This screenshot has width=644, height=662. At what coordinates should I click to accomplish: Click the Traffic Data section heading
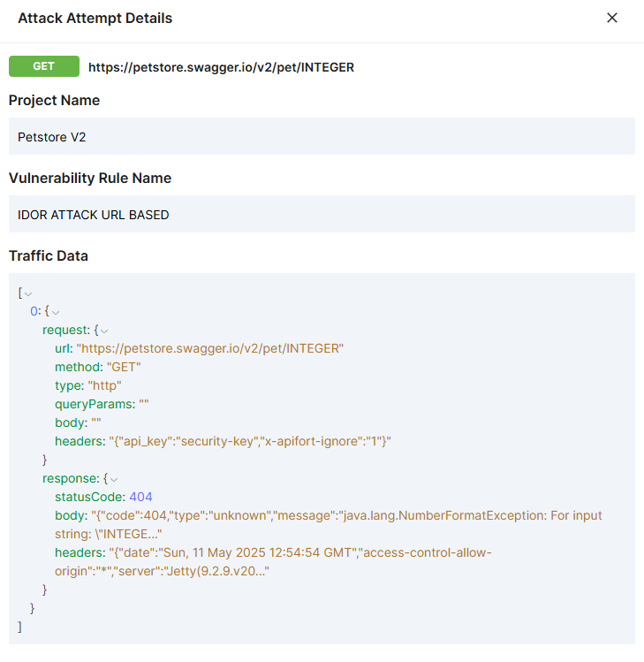[49, 256]
